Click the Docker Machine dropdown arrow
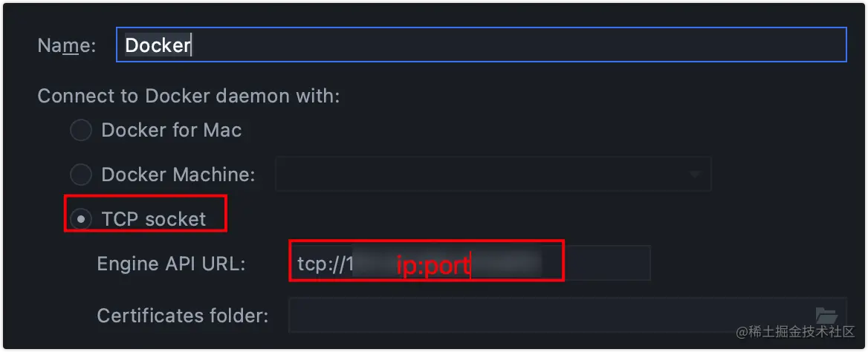868x352 pixels. click(x=693, y=175)
